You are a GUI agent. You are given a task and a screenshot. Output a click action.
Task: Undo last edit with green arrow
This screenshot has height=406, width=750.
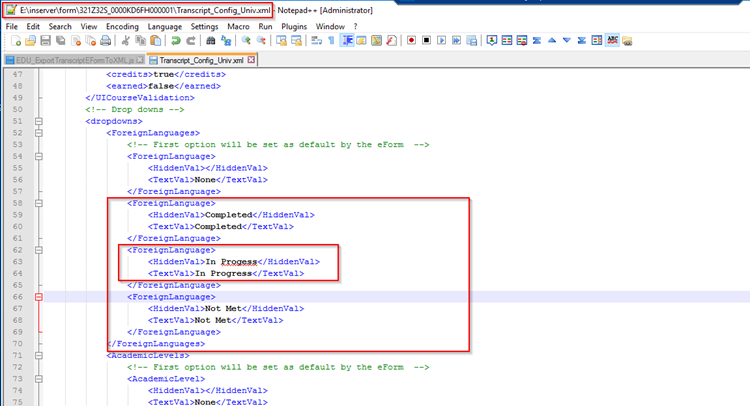[x=176, y=41]
